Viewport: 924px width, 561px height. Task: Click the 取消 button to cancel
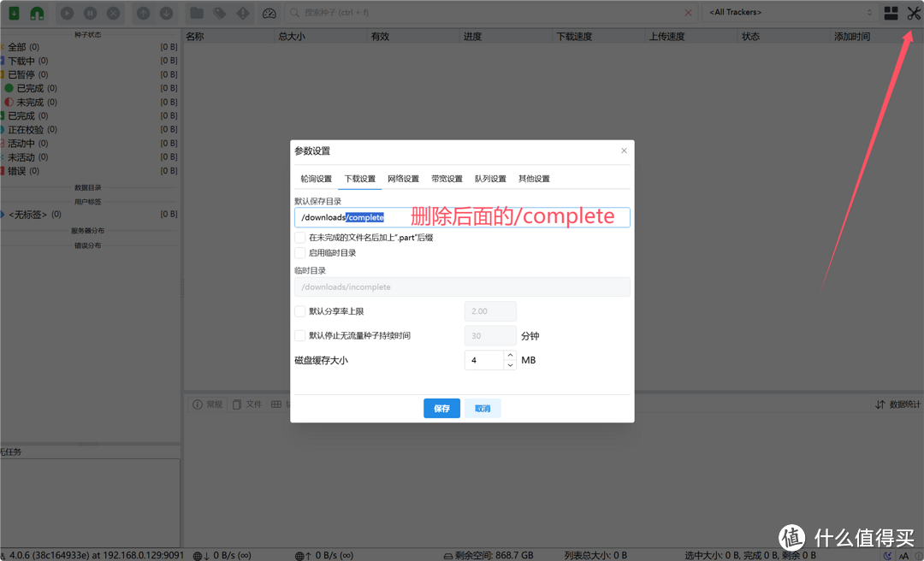pos(482,408)
